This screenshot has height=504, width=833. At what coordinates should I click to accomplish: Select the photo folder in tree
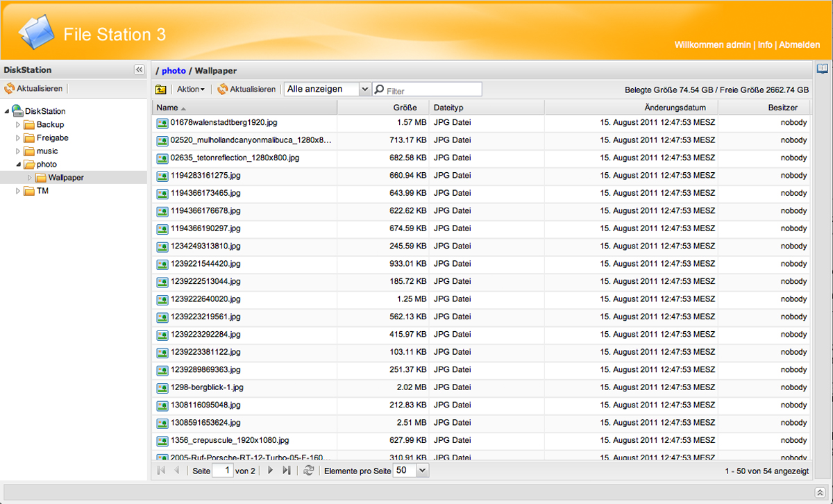47,165
